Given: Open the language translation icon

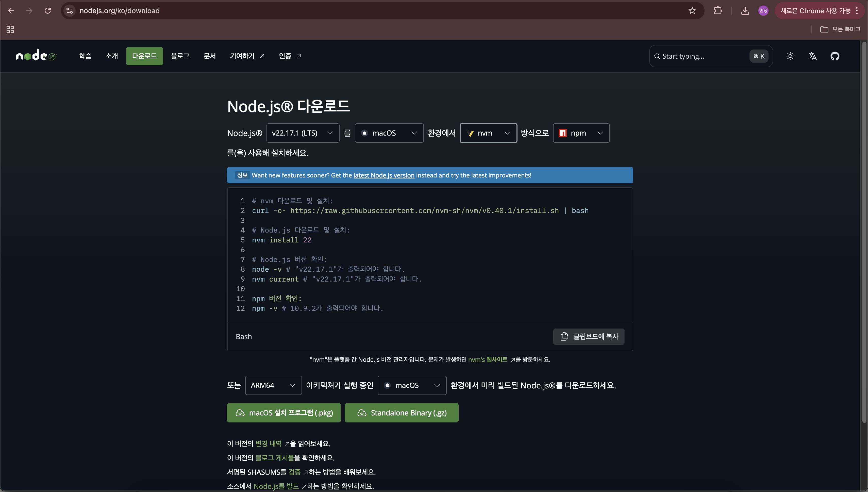Looking at the screenshot, I should pyautogui.click(x=812, y=56).
